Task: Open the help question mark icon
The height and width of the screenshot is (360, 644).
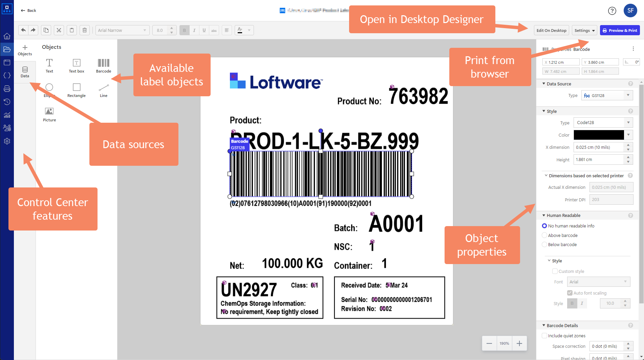Action: point(612,11)
